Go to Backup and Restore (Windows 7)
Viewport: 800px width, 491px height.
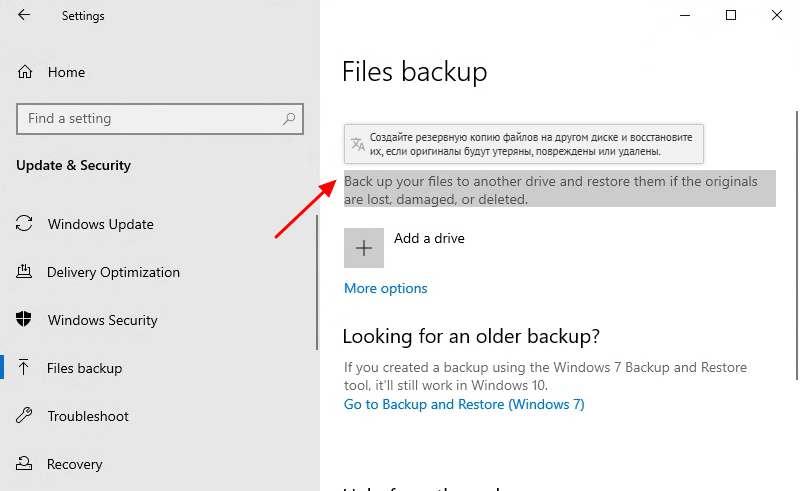[x=464, y=404]
